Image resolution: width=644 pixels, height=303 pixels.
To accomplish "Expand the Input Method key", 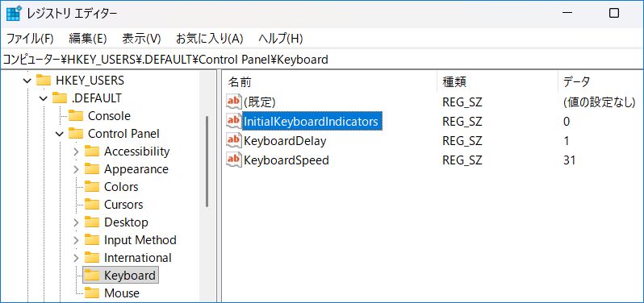I will 76,240.
